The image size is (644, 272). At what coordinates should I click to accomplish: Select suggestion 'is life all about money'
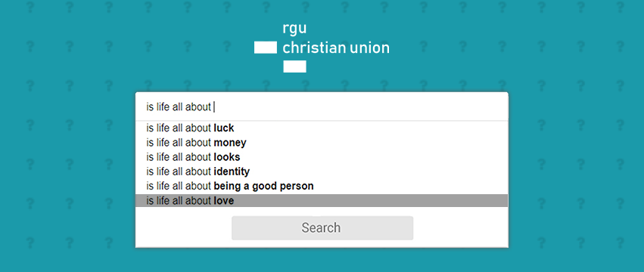[x=322, y=143]
